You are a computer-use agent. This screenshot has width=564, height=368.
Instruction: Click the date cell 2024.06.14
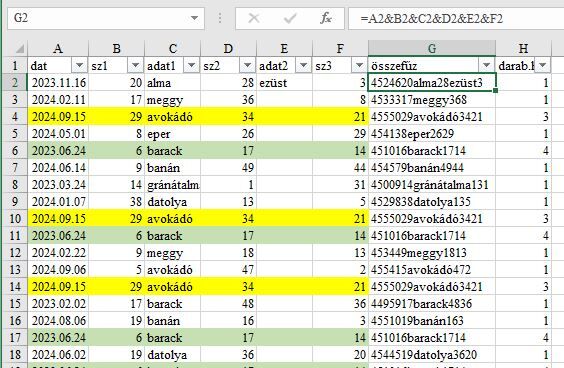click(58, 168)
